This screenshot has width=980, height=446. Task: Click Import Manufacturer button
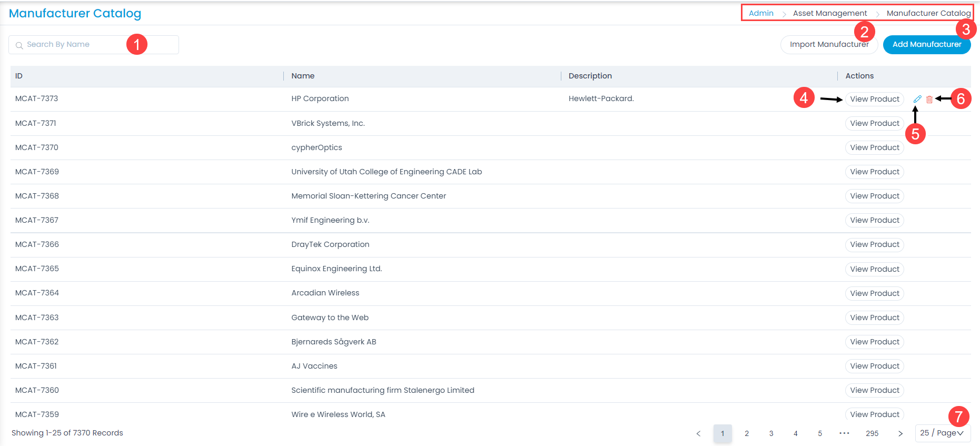828,45
